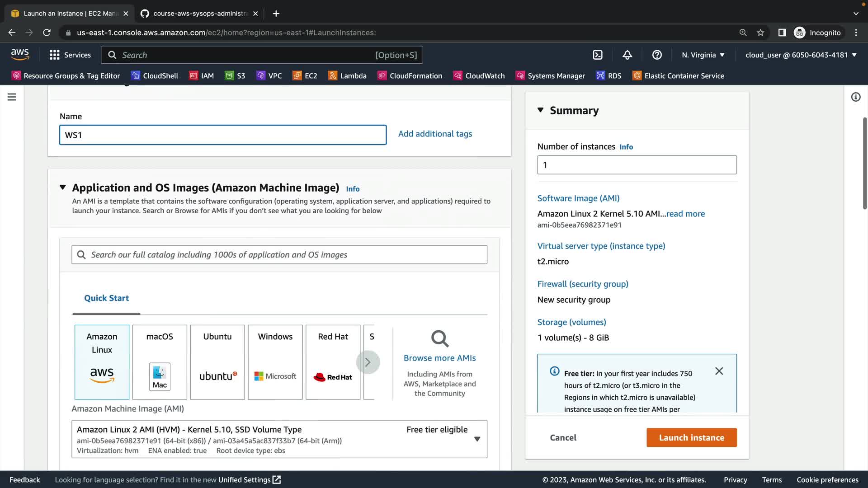Expand the Amazon Machine Image selection dropdown
Screen dimensions: 868x488
point(477,439)
